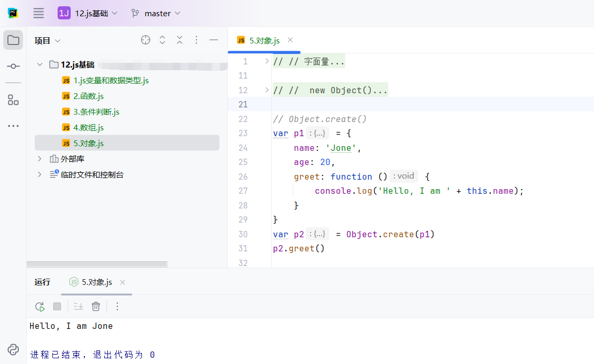Click the p2 type inlay hint
Image resolution: width=594 pixels, height=364 pixels.
pyautogui.click(x=317, y=234)
